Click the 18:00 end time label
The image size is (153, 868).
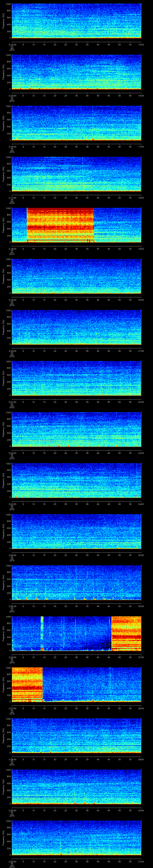(141, 197)
